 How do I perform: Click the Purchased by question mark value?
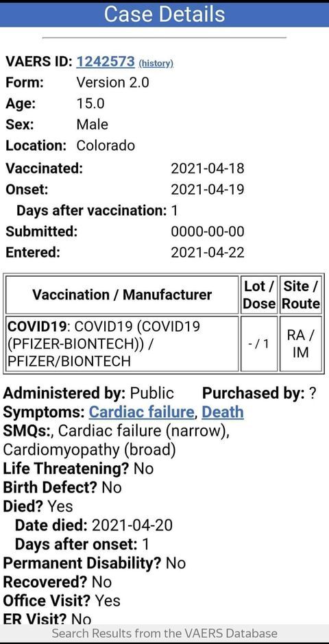point(313,393)
